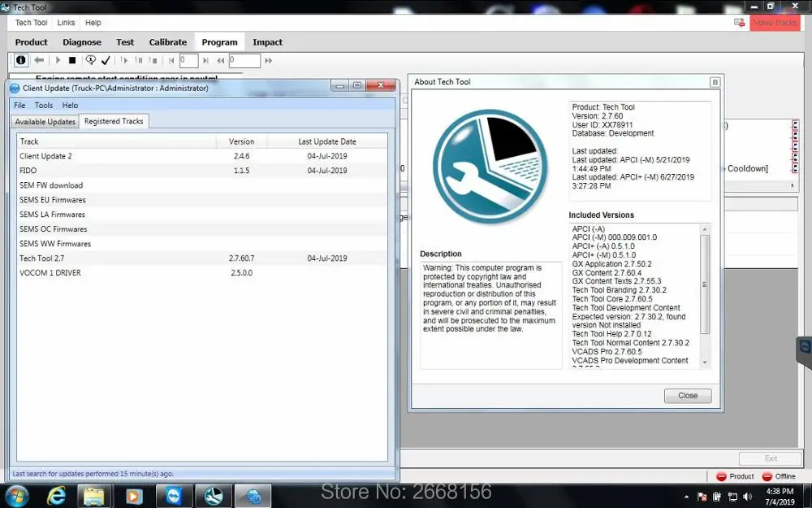The width and height of the screenshot is (812, 508).
Task: Select the VOCOM 1 DRIVER row
Action: click(x=202, y=272)
